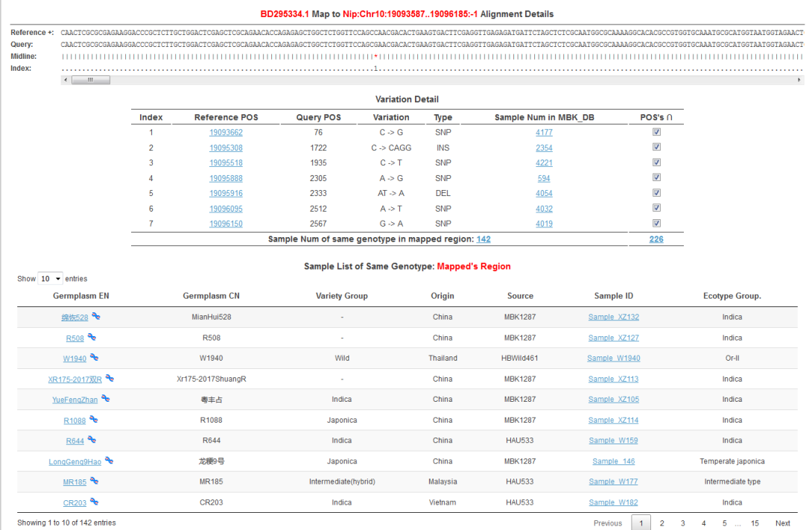Jump to page 15 of sample list
The width and height of the screenshot is (812, 530).
coord(755,523)
